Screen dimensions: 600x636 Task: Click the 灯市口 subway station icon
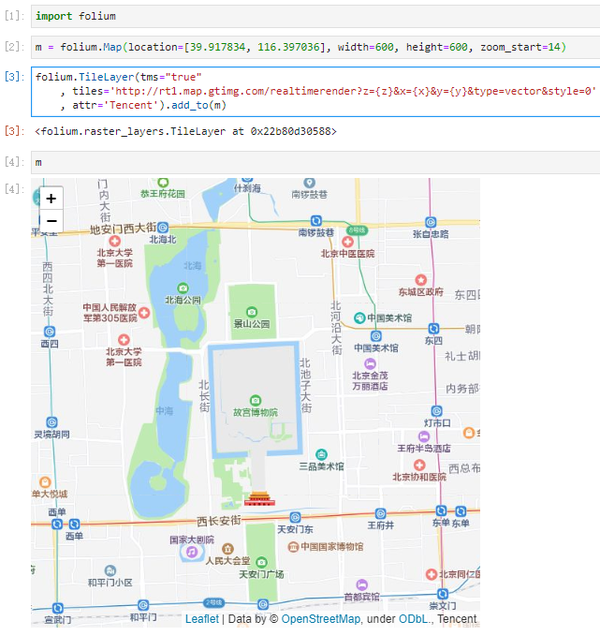point(437,411)
